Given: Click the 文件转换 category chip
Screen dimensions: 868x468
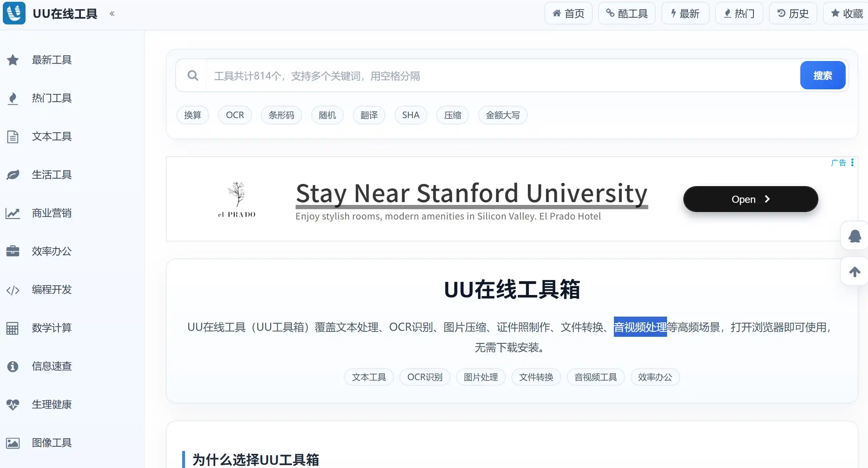Looking at the screenshot, I should pyautogui.click(x=536, y=377).
